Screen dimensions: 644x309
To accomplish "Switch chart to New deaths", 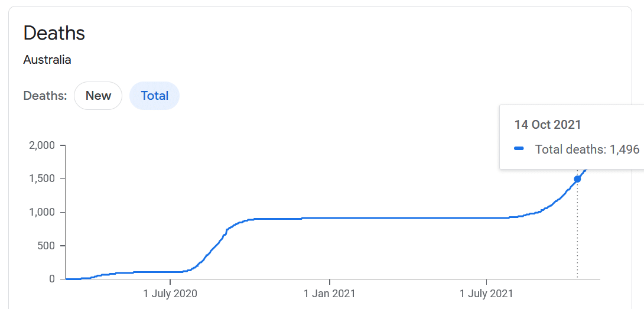I will pos(98,96).
